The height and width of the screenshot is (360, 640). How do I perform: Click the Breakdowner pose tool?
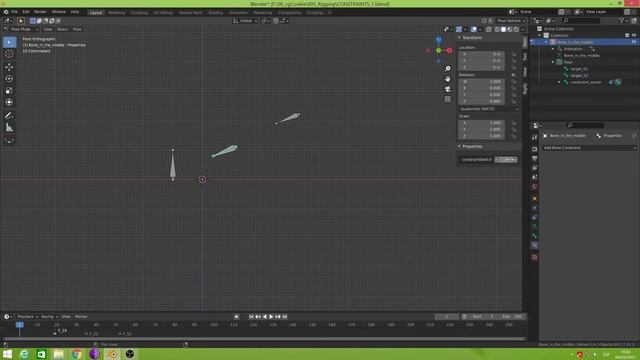pyautogui.click(x=9, y=140)
